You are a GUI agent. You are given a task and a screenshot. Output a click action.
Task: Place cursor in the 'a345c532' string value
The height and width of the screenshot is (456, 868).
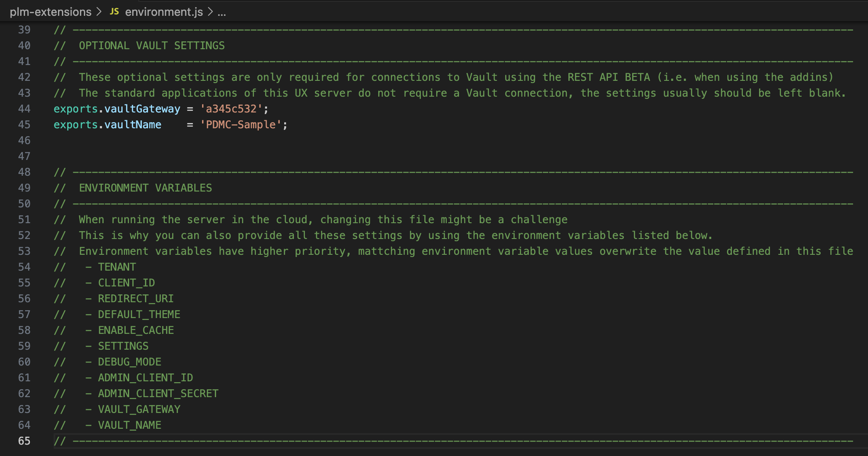click(231, 109)
